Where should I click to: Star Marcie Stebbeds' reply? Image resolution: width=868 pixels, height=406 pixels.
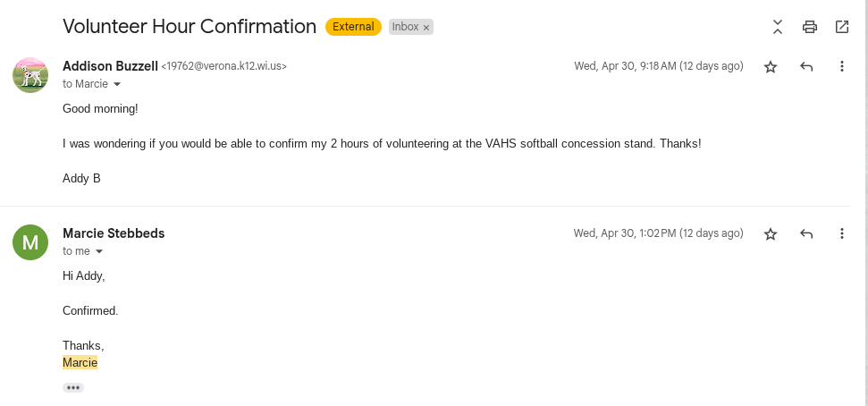pyautogui.click(x=771, y=233)
